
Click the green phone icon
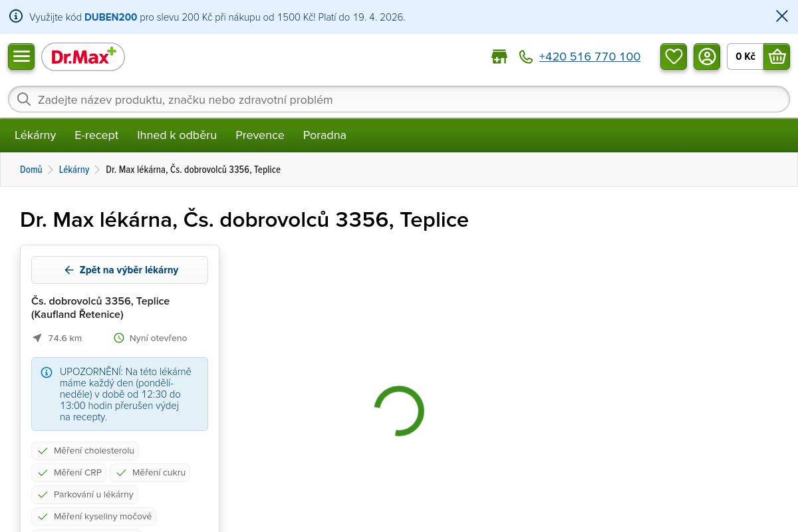(526, 57)
